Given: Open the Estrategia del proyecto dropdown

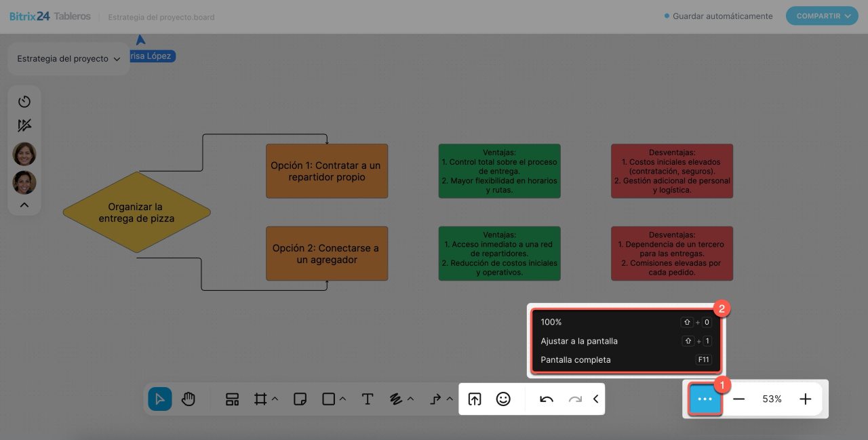Looking at the screenshot, I should pyautogui.click(x=68, y=59).
